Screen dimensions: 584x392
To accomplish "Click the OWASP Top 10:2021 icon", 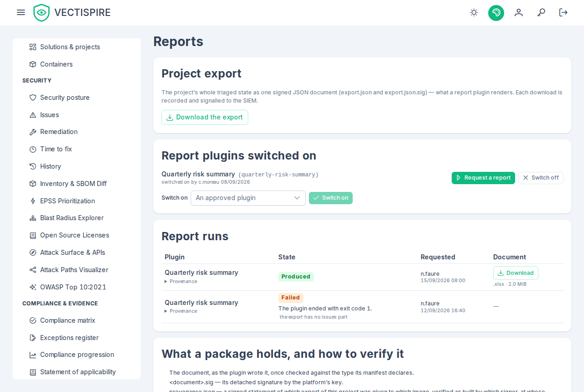I will coord(33,287).
